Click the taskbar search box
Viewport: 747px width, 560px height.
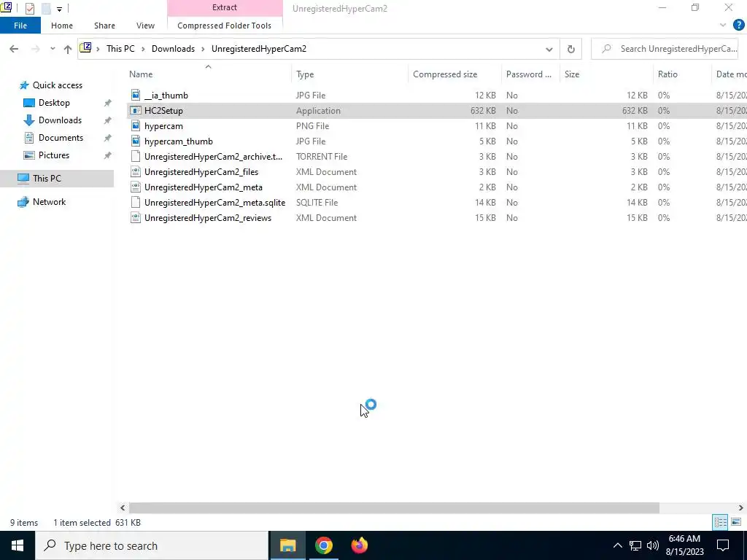152,545
